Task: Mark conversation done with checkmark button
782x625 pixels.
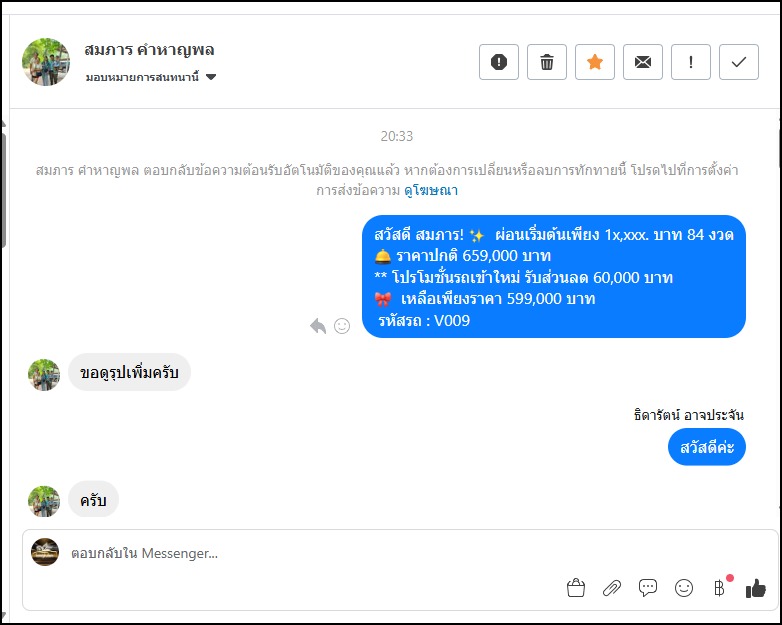Action: pyautogui.click(x=739, y=62)
